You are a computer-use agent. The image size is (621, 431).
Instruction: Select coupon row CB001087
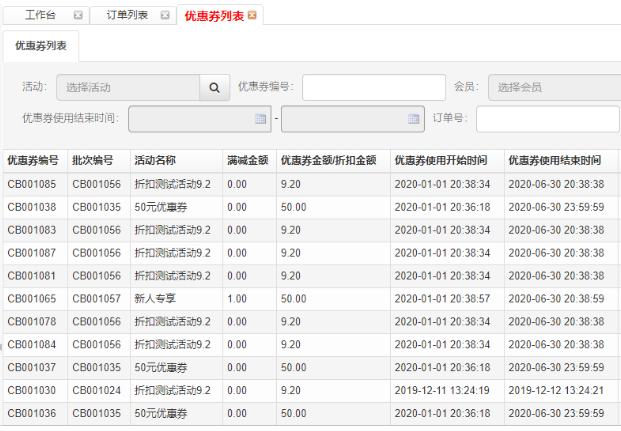(312, 253)
